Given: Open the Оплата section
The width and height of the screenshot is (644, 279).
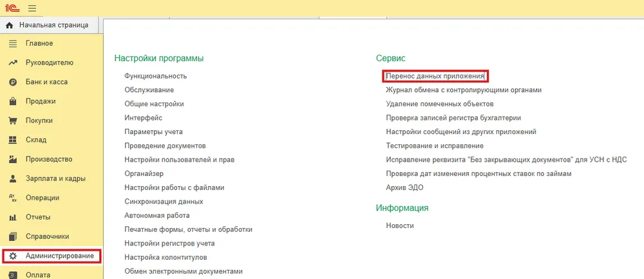Looking at the screenshot, I should pos(38,275).
